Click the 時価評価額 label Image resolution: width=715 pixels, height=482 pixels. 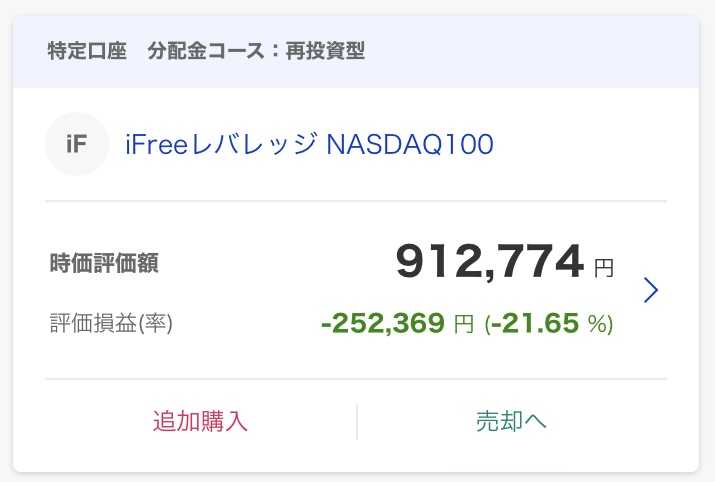coord(104,263)
